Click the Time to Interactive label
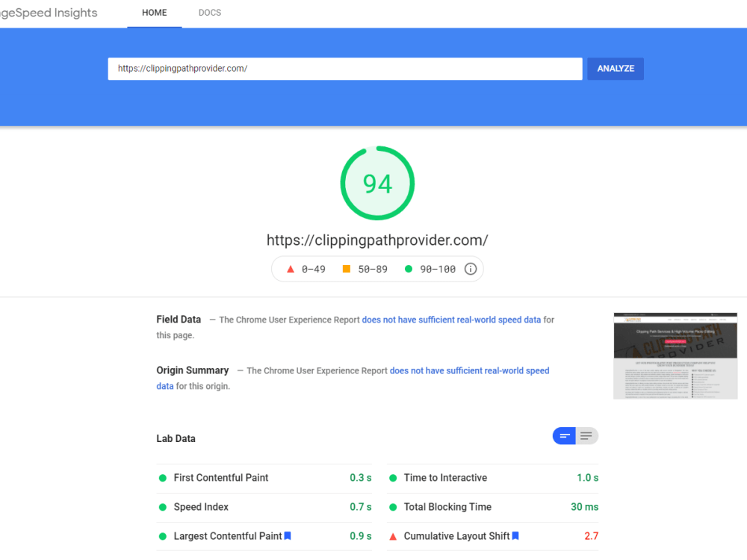The width and height of the screenshot is (747, 560). point(445,478)
